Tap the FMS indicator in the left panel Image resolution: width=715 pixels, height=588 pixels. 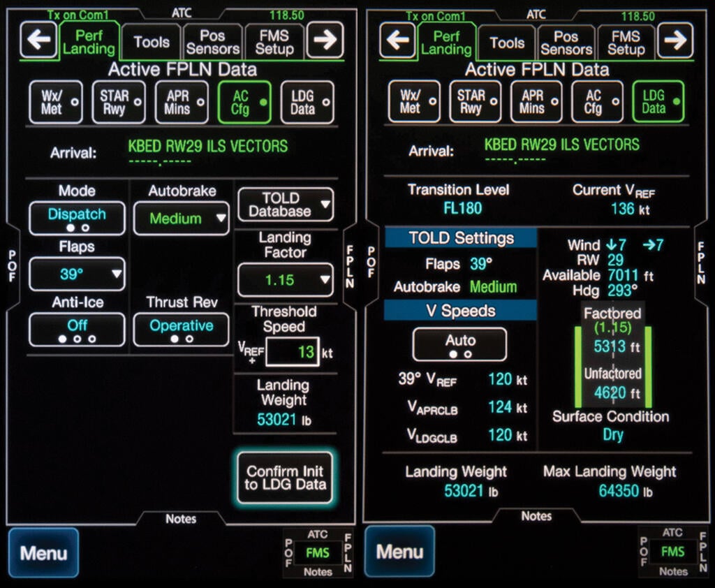pos(318,553)
